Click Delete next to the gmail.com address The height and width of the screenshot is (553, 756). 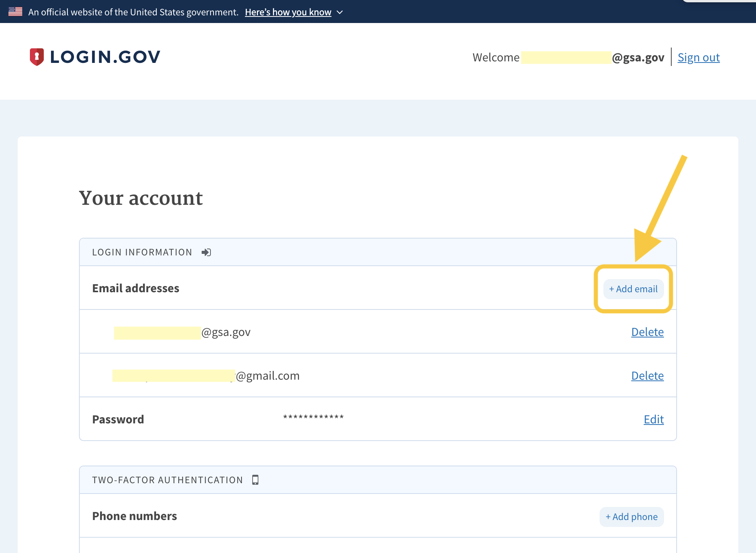tap(647, 375)
